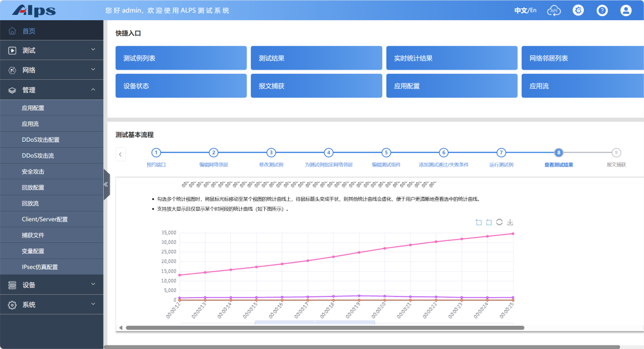Collapse the 管理 sidebar menu

click(52, 90)
